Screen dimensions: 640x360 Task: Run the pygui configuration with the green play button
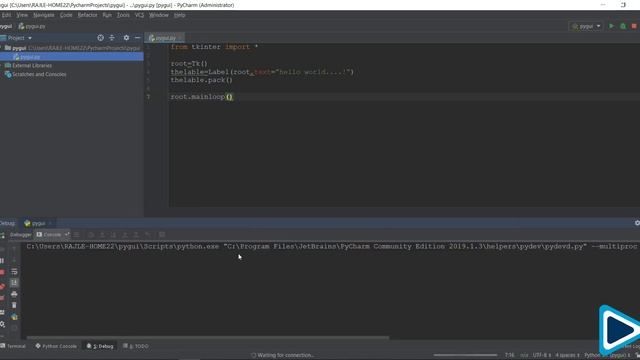click(611, 26)
